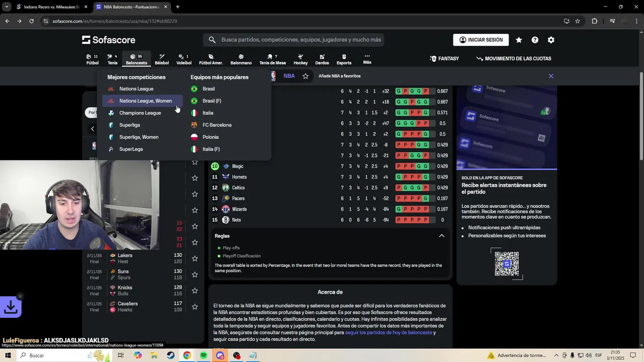The image size is (644, 362).
Task: Open the Chrome extensions puzzle icon
Action: coord(595,21)
